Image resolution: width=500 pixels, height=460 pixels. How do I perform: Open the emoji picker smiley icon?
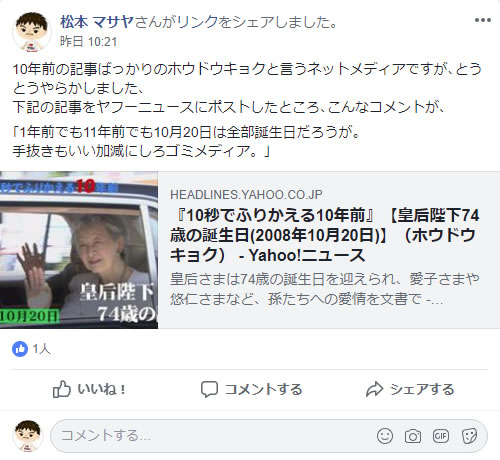385,436
